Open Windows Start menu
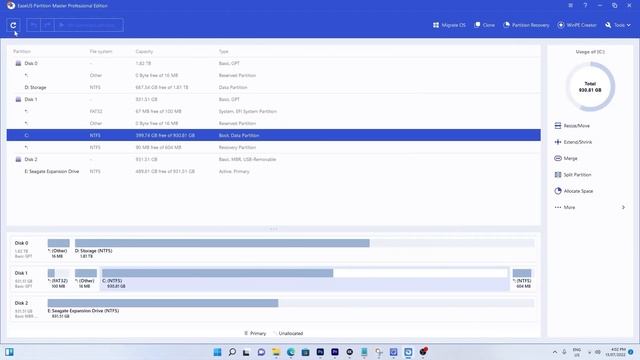Image resolution: width=640 pixels, height=360 pixels. coord(217,352)
